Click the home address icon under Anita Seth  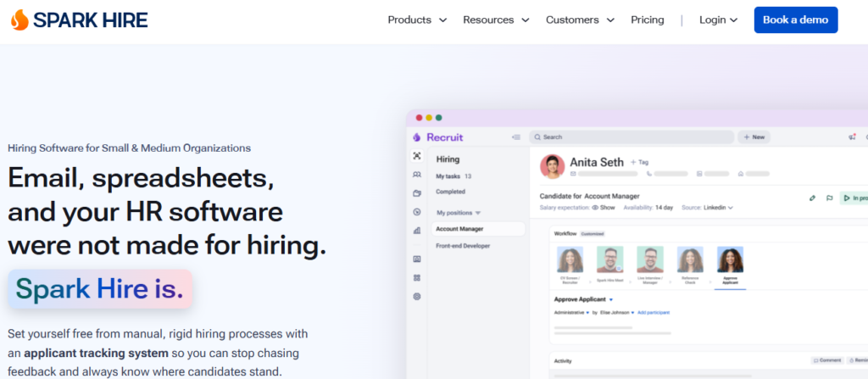pos(741,174)
